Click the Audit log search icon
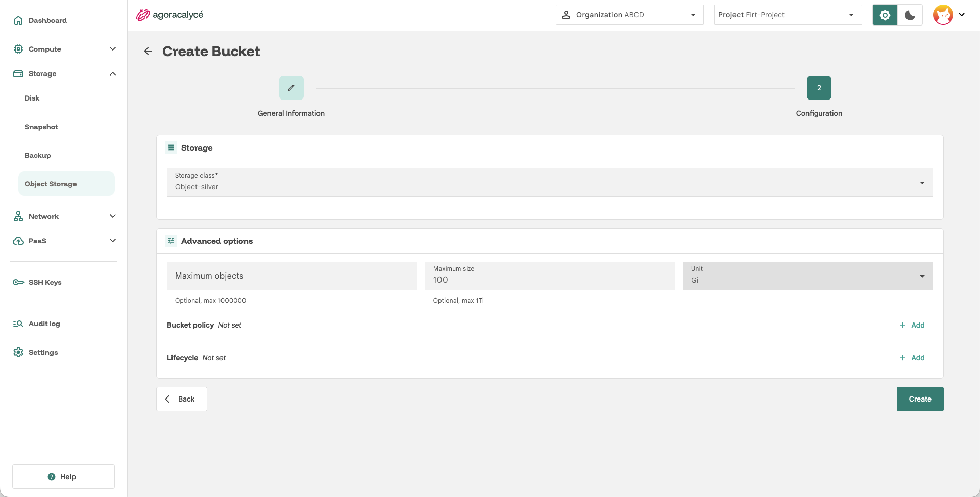 [18, 324]
